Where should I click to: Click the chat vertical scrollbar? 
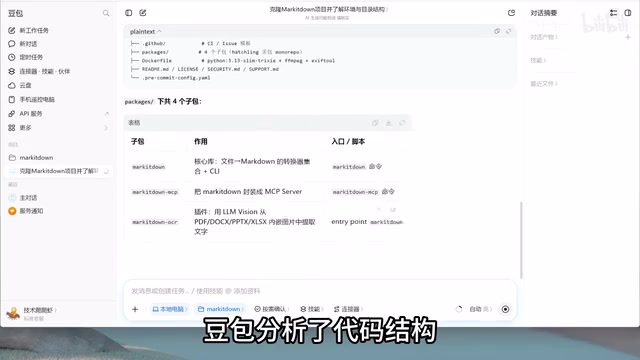pos(521,240)
